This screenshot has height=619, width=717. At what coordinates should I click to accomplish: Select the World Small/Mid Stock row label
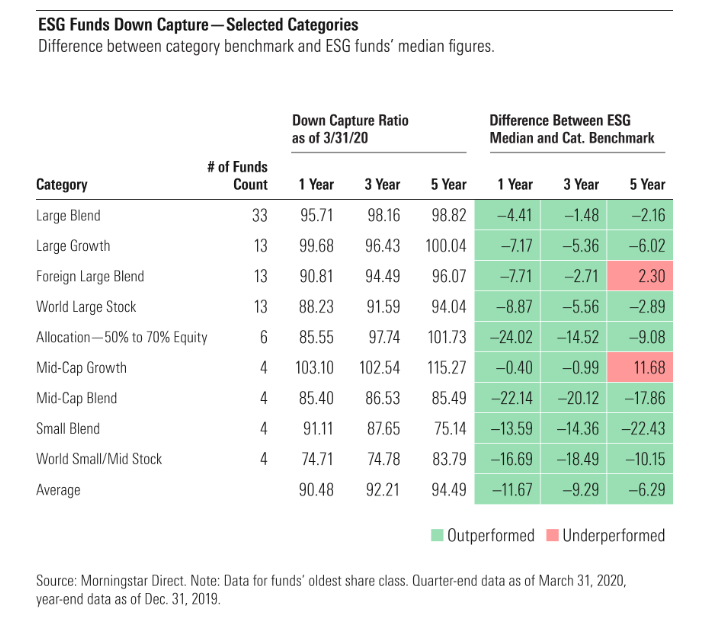tap(98, 459)
